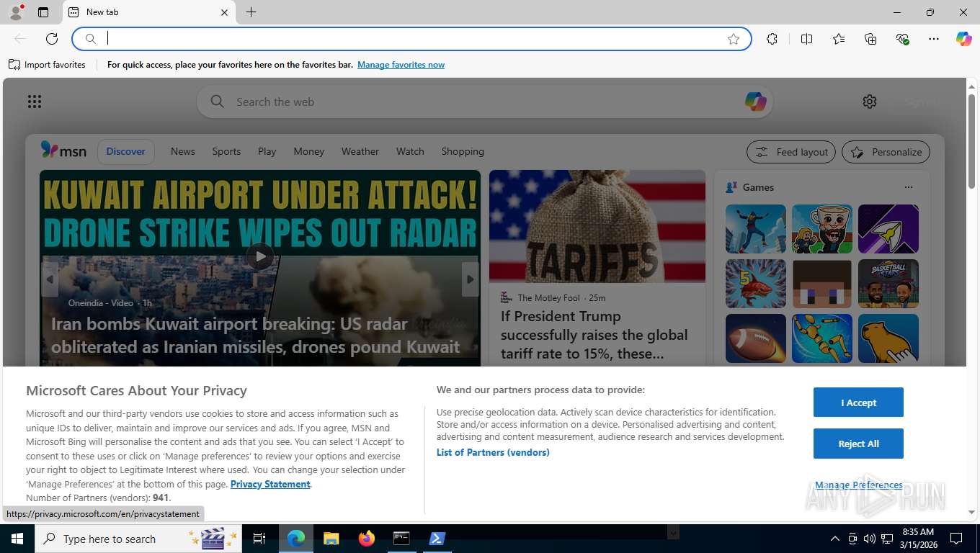Refresh the page

tap(52, 39)
